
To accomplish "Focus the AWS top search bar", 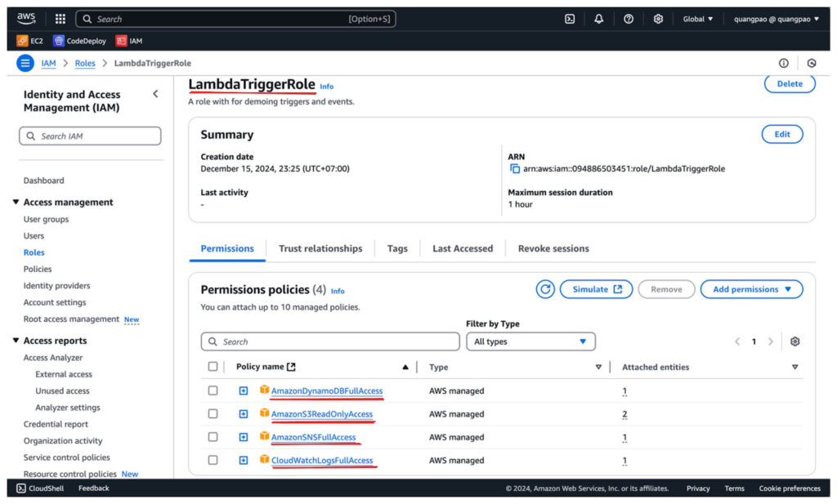I will (x=235, y=19).
